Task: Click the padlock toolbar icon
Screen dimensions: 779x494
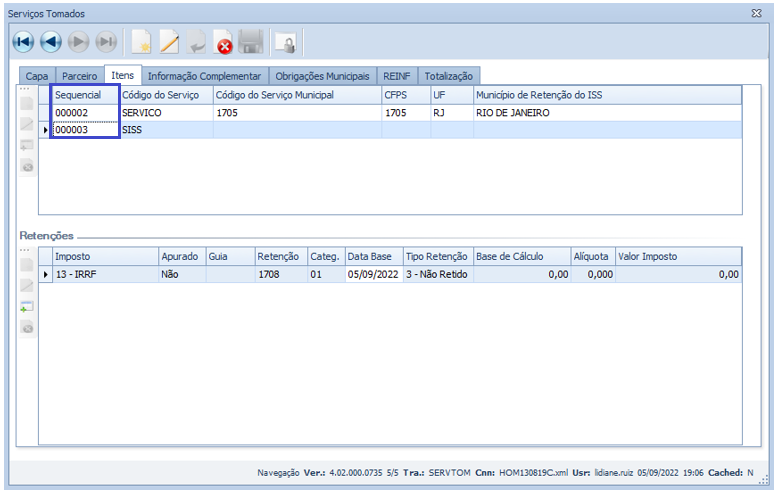Action: click(287, 43)
